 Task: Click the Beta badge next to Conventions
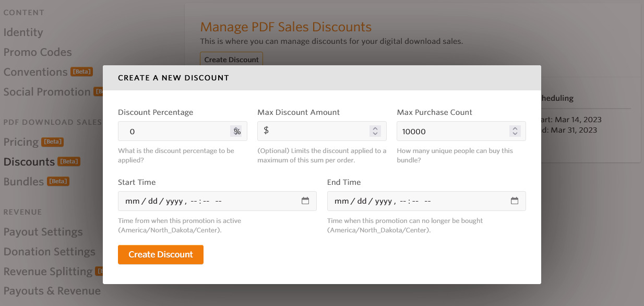click(81, 72)
